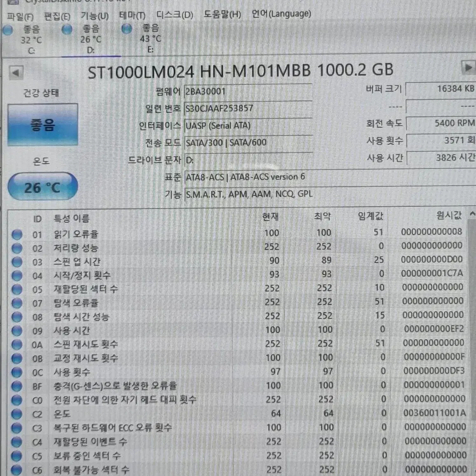476x476 pixels.
Task: Open the 파일(F) menu
Action: (20, 16)
